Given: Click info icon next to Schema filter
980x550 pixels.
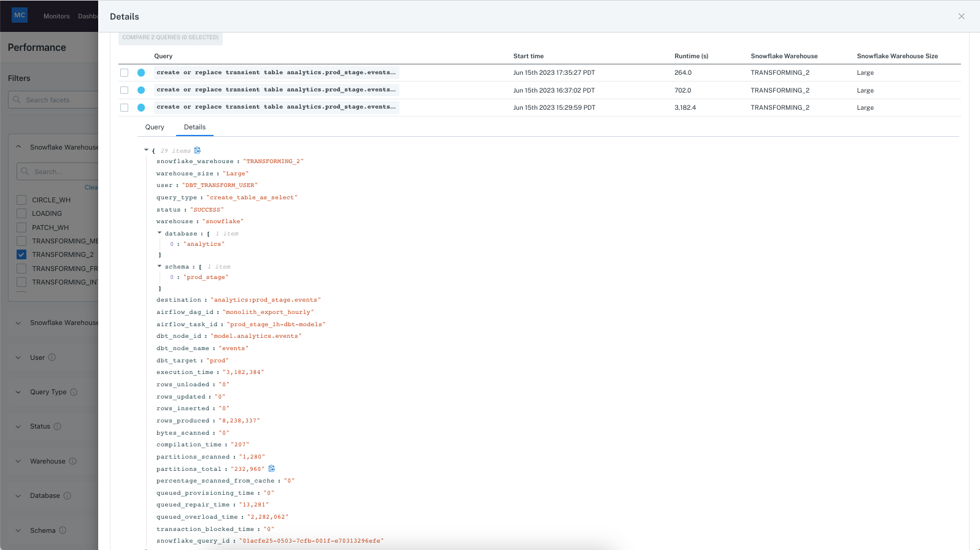Looking at the screenshot, I should (63, 530).
